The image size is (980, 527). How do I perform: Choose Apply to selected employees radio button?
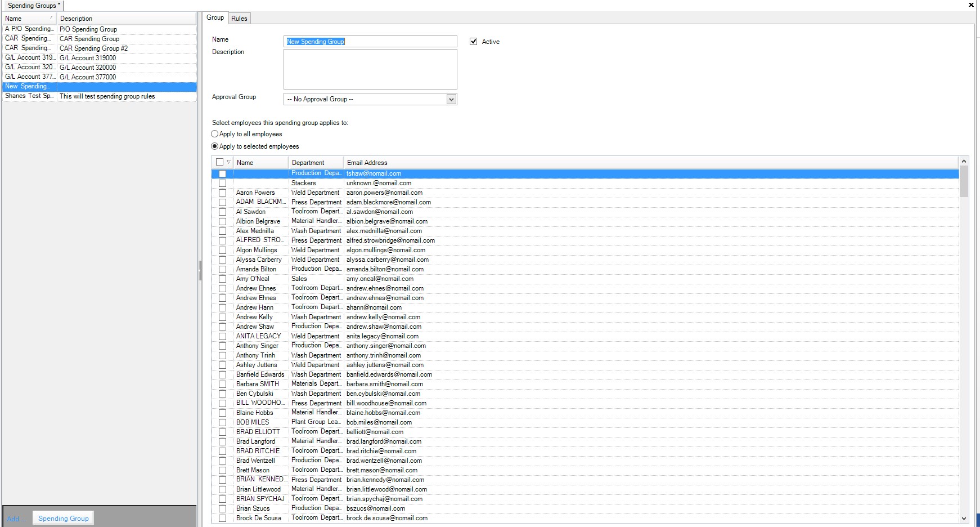(x=215, y=146)
